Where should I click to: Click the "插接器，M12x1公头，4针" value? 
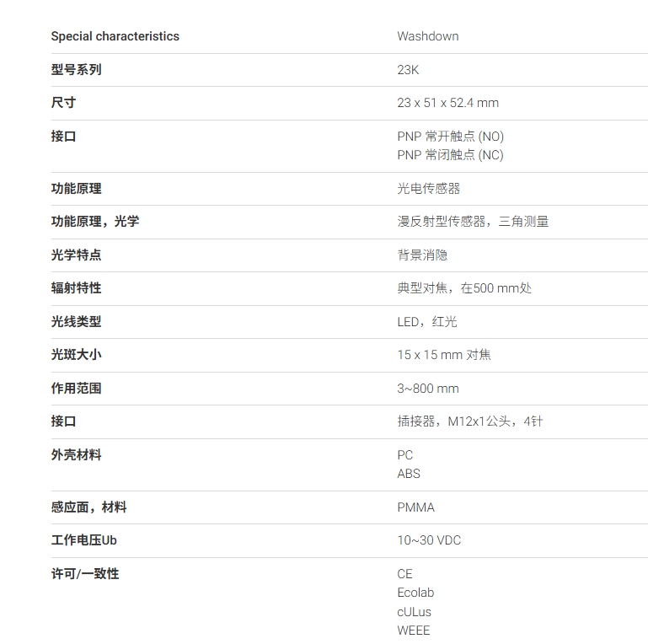[x=469, y=421]
